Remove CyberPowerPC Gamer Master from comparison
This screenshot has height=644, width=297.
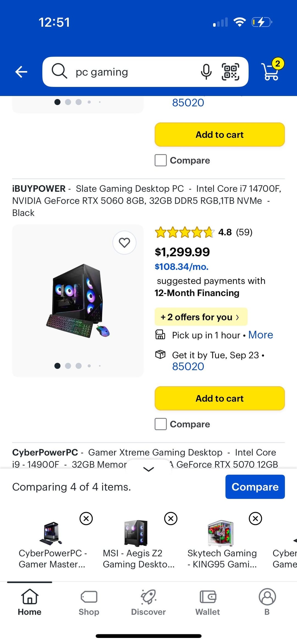86,519
